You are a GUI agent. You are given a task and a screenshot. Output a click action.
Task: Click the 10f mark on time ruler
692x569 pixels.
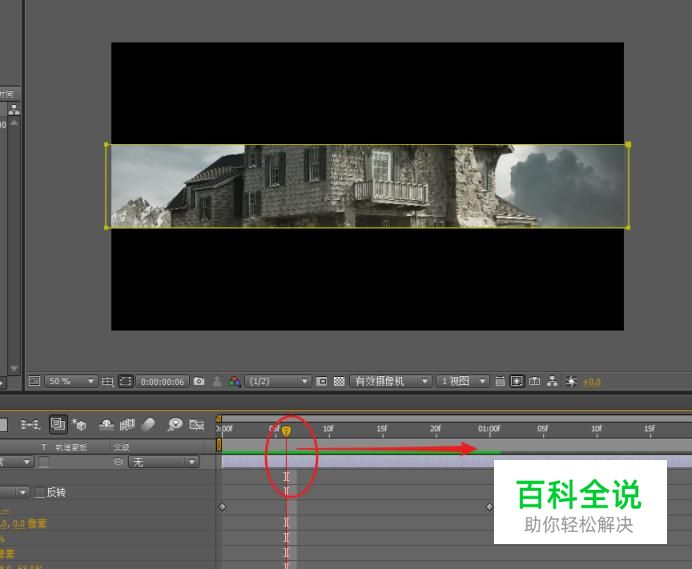tap(328, 429)
